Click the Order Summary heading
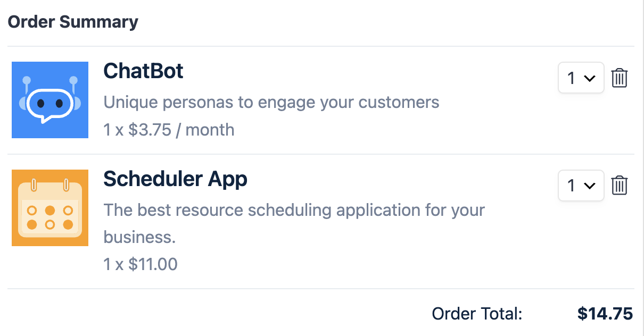Screen dimensions: 644x336 click(x=73, y=22)
